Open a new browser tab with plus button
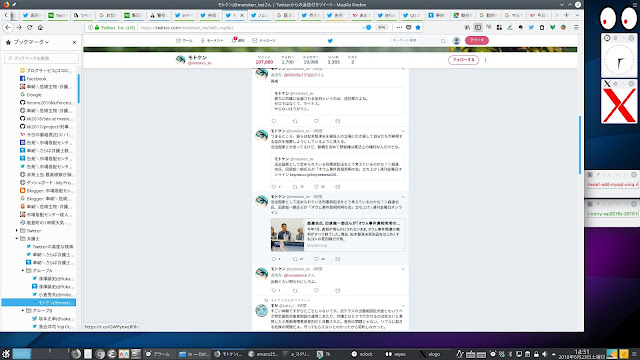This screenshot has width=640, height=360. point(566,15)
